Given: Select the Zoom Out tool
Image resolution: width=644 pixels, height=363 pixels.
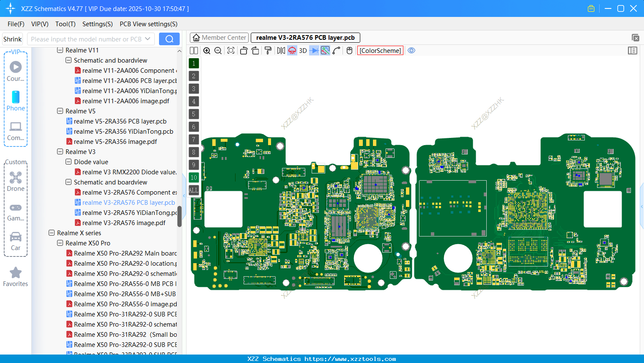Looking at the screenshot, I should 218,50.
